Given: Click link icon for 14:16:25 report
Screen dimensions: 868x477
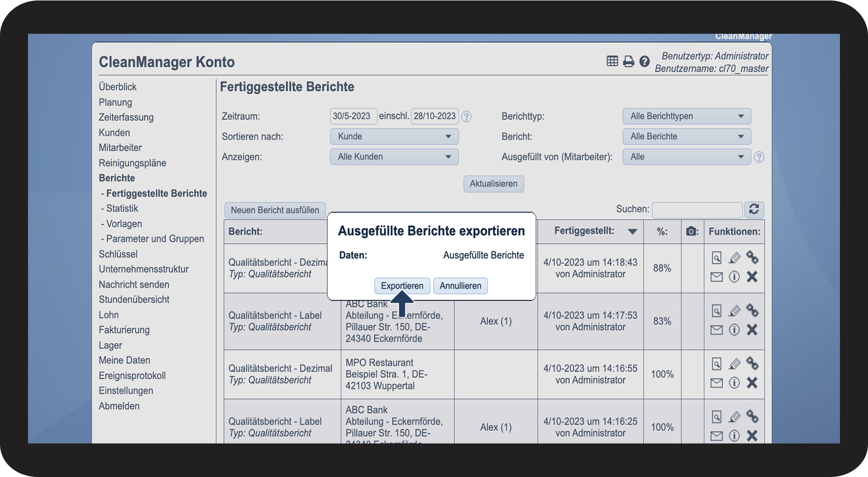Looking at the screenshot, I should click(752, 417).
